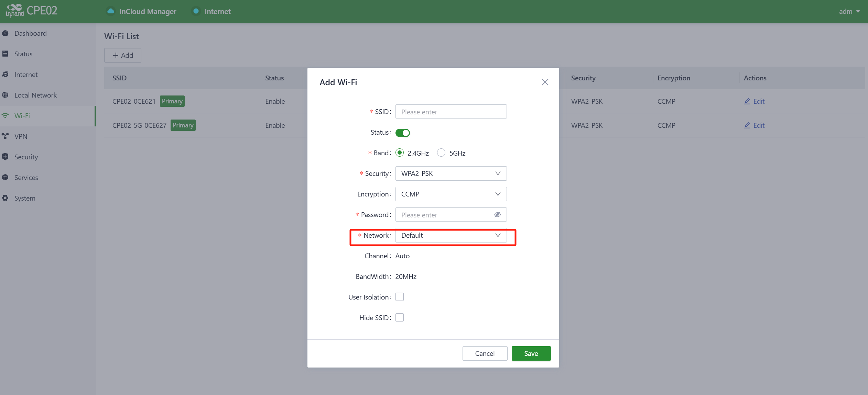
Task: Close the Add Wi-Fi dialog
Action: click(545, 82)
